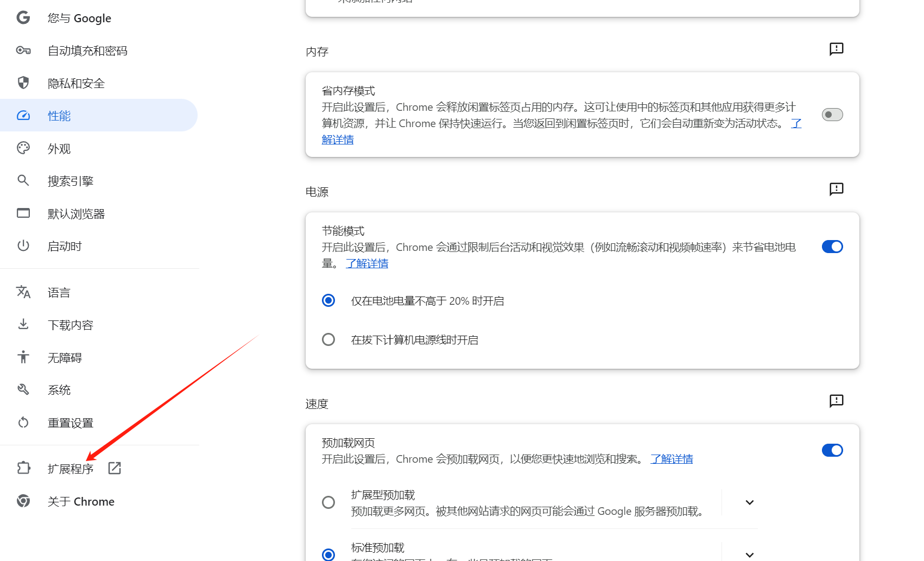
Task: Open 搜索引擎 settings page
Action: tap(99, 181)
